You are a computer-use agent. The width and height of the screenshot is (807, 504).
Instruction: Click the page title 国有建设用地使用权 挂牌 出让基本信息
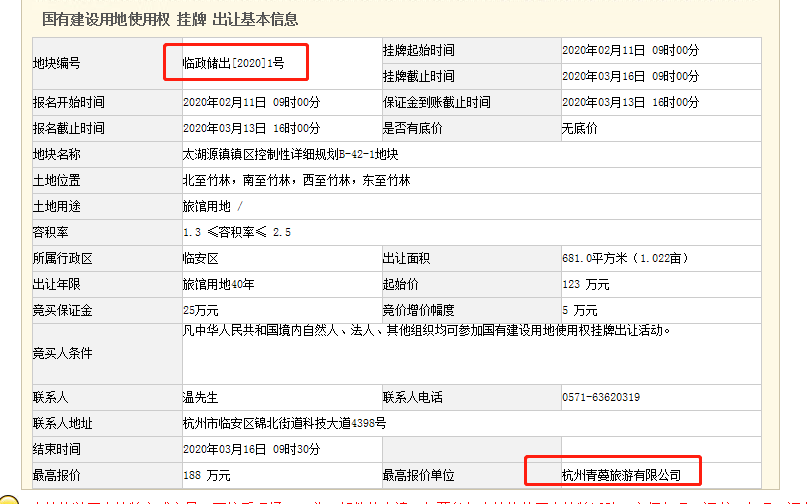[170, 19]
